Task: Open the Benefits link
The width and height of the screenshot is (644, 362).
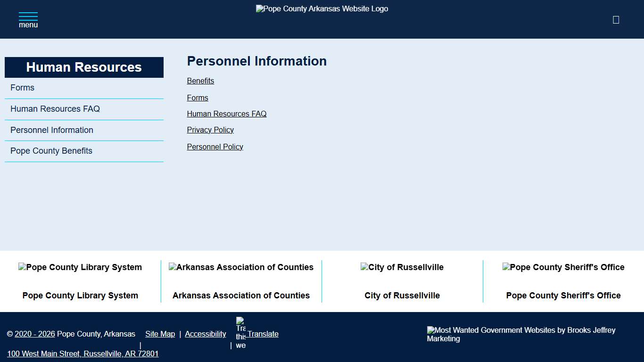Action: pyautogui.click(x=200, y=81)
